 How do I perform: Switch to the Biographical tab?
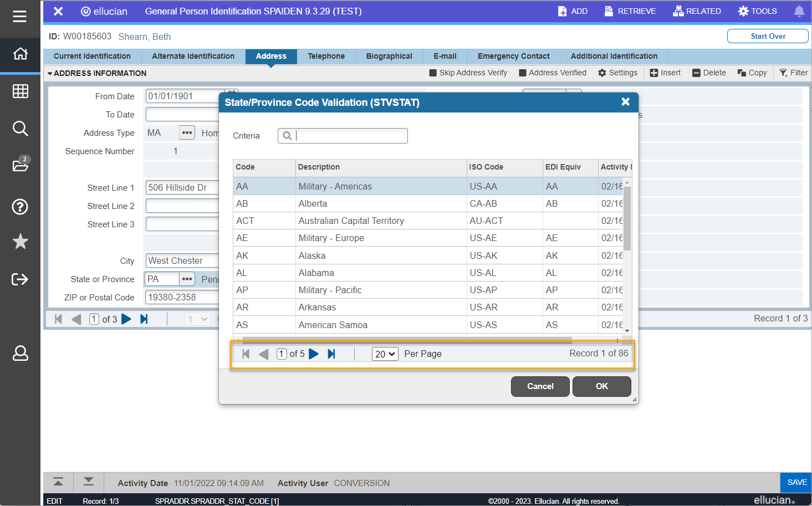[389, 57]
